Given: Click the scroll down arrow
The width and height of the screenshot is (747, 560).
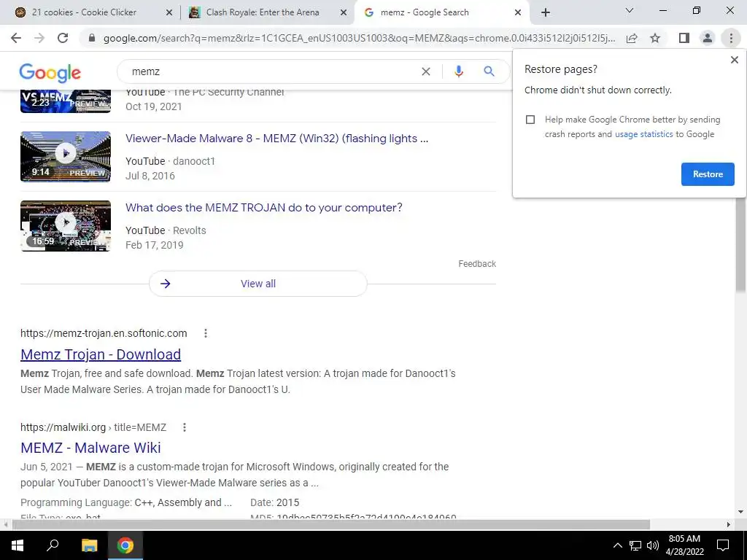Looking at the screenshot, I should tap(740, 512).
